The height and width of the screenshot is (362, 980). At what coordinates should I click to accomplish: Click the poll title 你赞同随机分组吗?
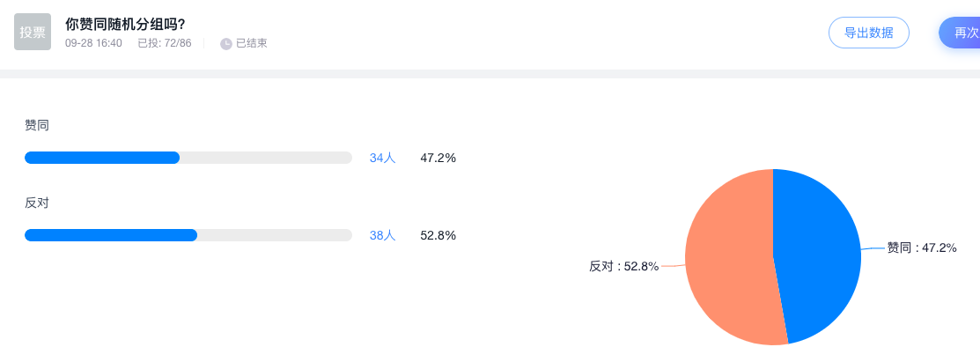point(125,24)
